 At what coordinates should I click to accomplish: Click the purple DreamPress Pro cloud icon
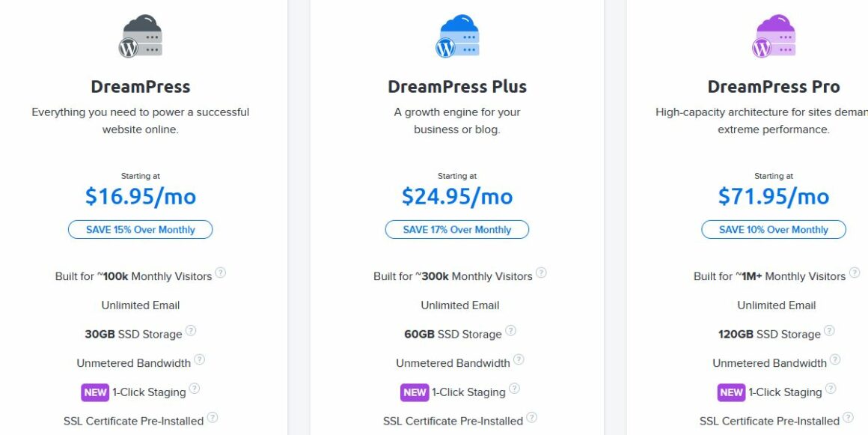pos(773,36)
